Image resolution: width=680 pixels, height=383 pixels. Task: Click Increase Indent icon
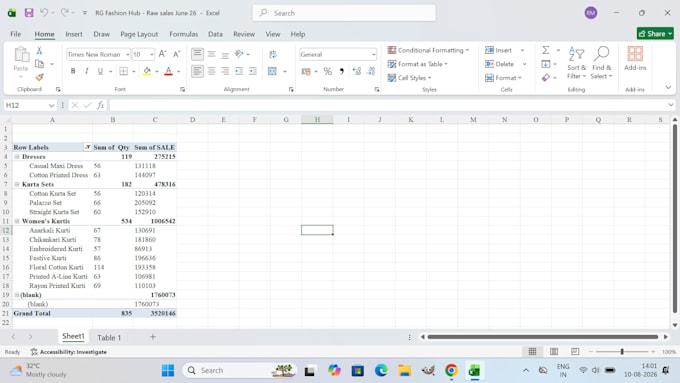tap(253, 71)
